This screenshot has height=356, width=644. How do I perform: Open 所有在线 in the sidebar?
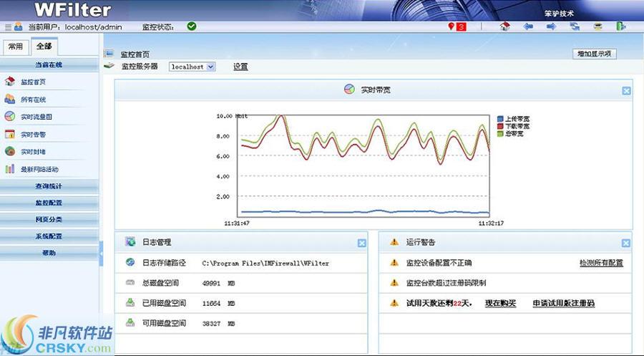(x=33, y=100)
